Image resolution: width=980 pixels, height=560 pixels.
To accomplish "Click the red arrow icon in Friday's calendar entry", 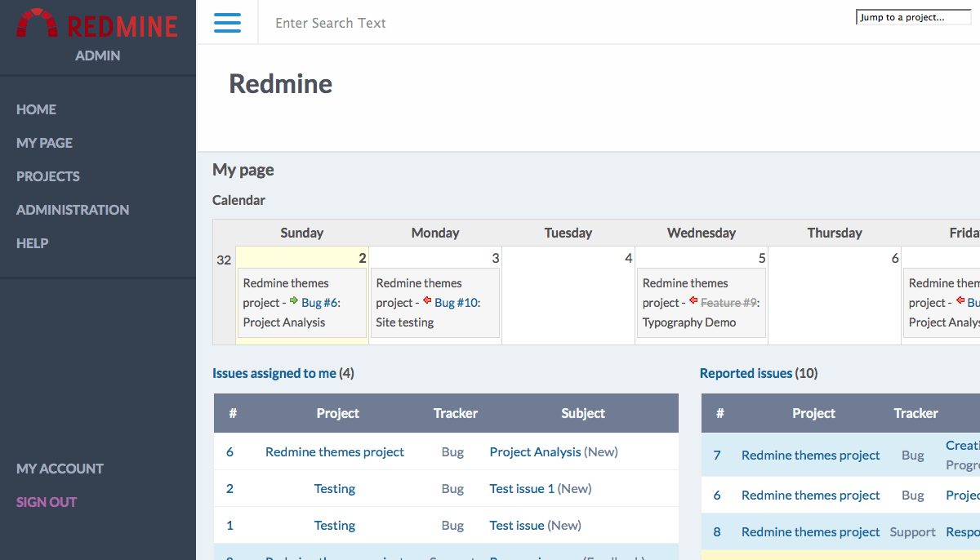I will click(960, 302).
